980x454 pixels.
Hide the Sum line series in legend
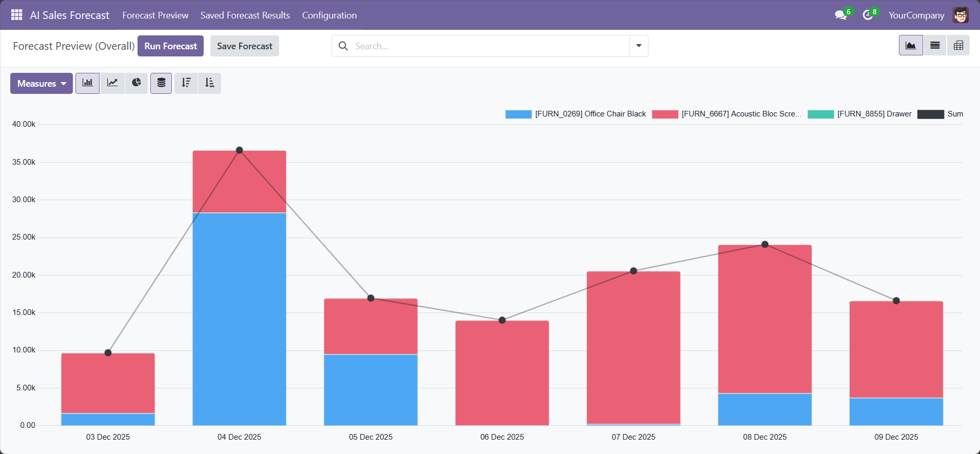pyautogui.click(x=940, y=114)
